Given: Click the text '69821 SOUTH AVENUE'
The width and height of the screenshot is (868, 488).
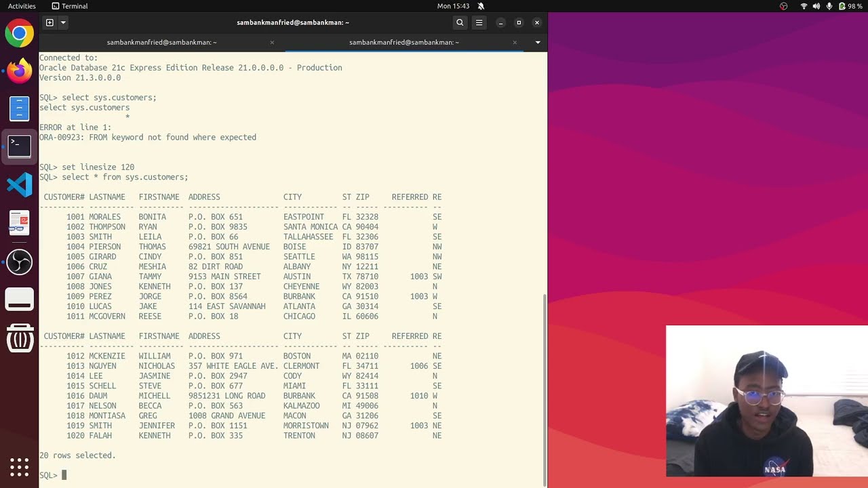Looking at the screenshot, I should click(229, 247).
